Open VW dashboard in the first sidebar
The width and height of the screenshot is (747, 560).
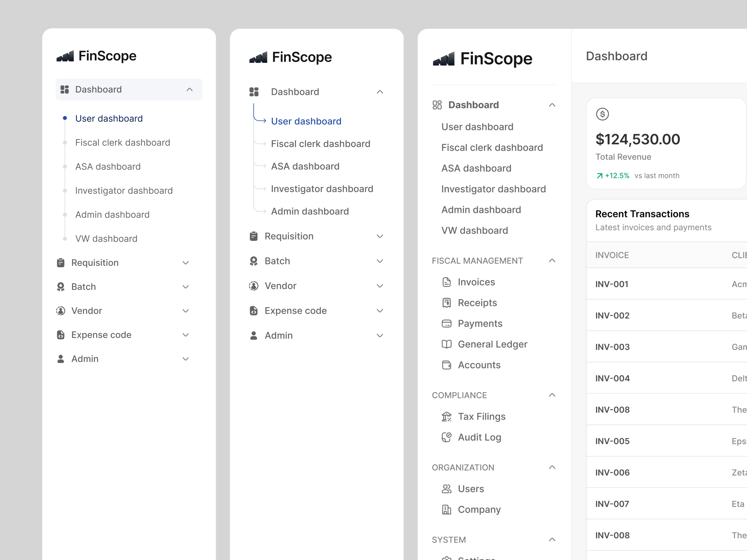[x=106, y=239]
